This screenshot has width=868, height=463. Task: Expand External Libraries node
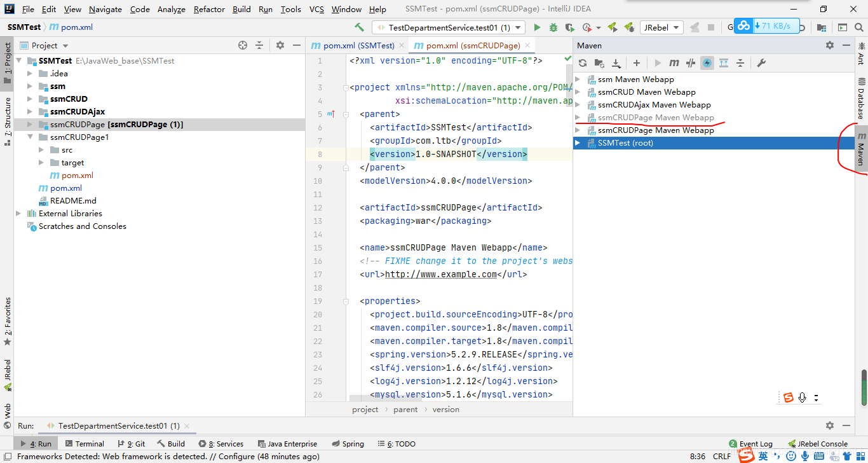tap(18, 214)
